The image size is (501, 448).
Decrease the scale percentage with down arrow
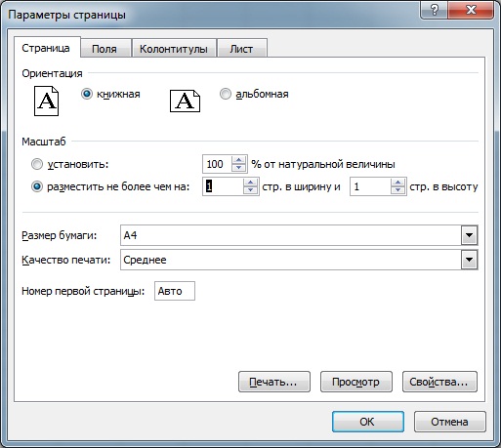pyautogui.click(x=238, y=168)
